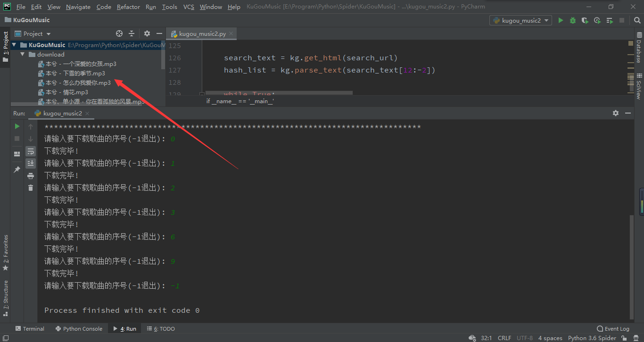Select file 本兮 - 下雪的季节.mp3

pyautogui.click(x=72, y=73)
